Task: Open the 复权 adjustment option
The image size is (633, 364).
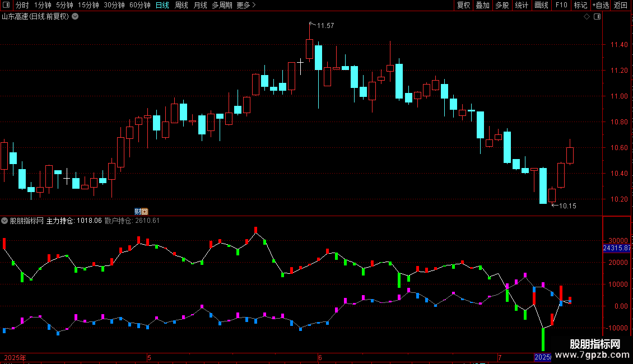Action: pos(463,5)
